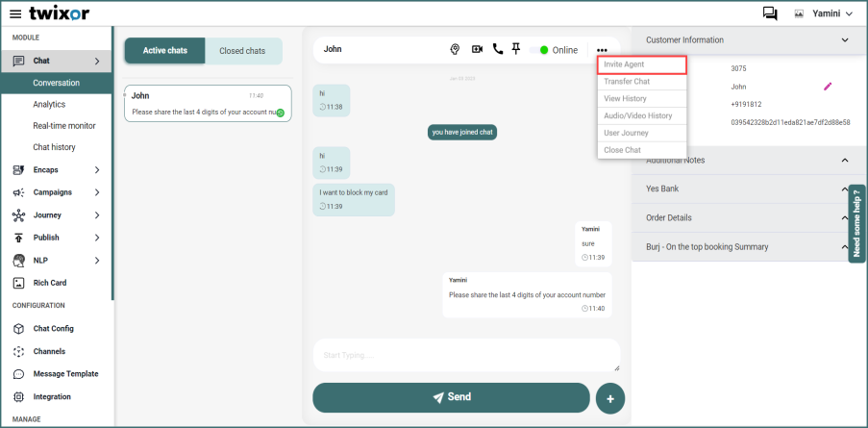The width and height of the screenshot is (868, 428).
Task: Select Invite Agent from the menu
Action: pyautogui.click(x=642, y=64)
